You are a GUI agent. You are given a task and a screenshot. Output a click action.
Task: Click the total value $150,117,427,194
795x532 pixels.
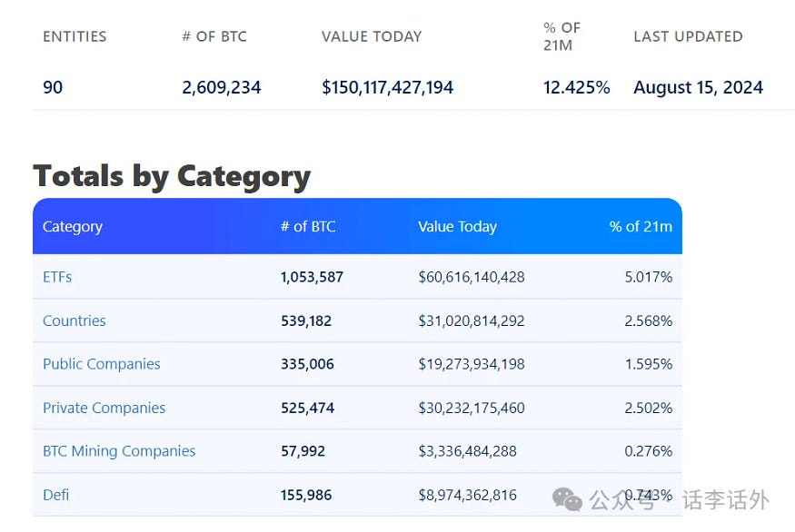click(387, 88)
